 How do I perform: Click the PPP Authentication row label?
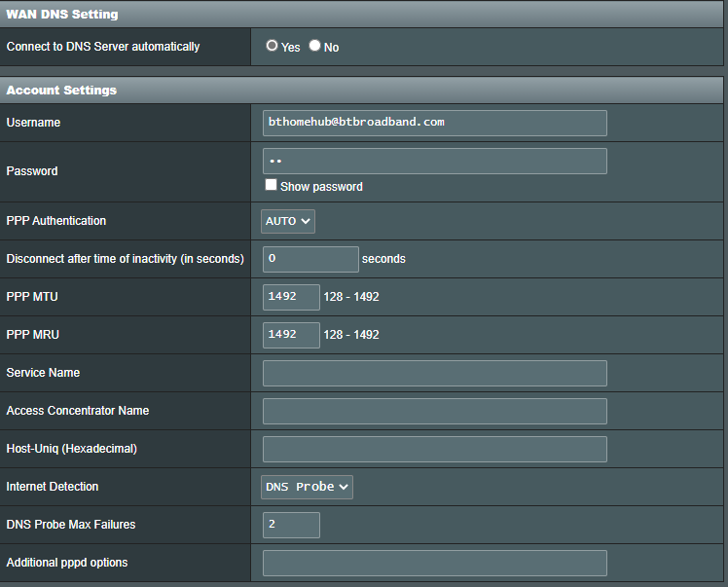pyautogui.click(x=56, y=221)
